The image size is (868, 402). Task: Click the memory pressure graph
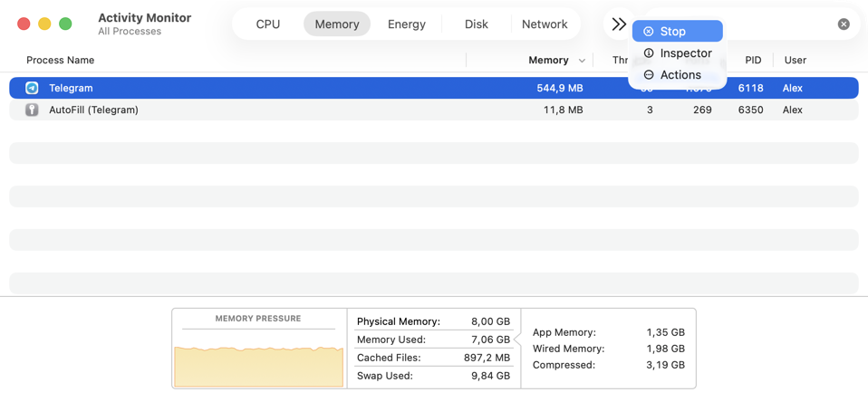pos(258,367)
